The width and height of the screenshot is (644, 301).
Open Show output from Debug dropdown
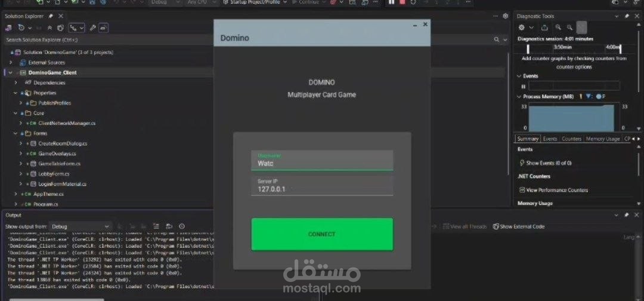click(x=80, y=226)
